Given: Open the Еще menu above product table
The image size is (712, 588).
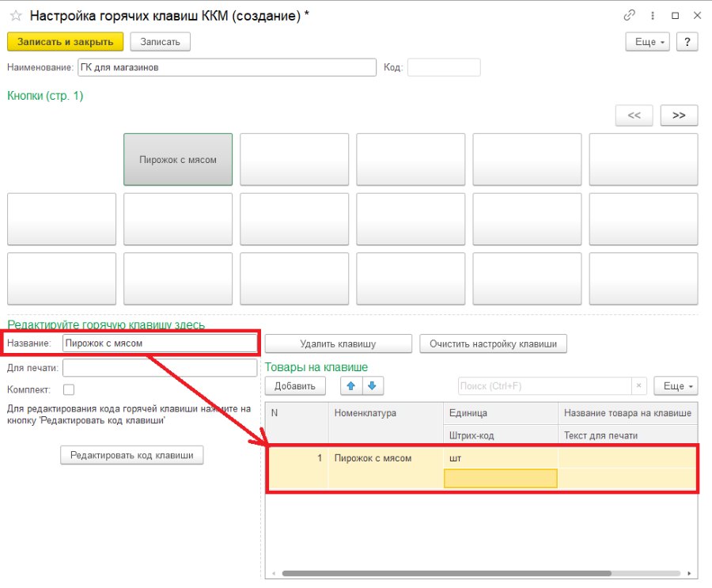Looking at the screenshot, I should point(676,385).
